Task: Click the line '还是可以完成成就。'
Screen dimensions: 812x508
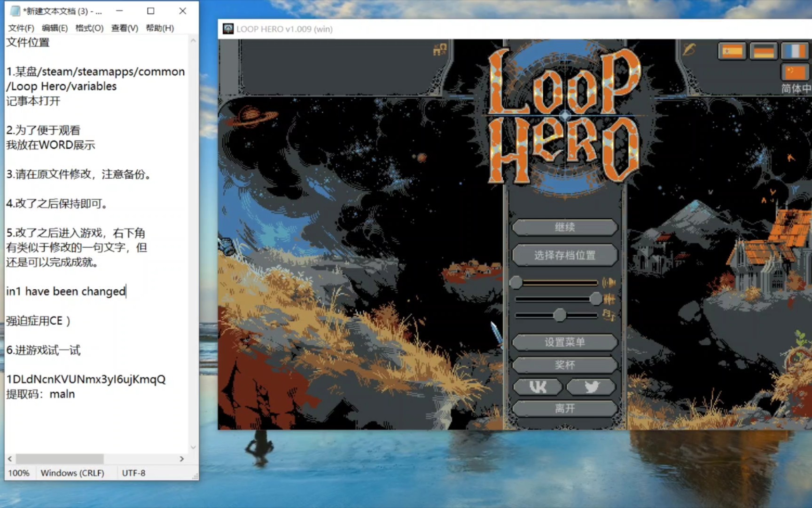Action: pos(53,262)
